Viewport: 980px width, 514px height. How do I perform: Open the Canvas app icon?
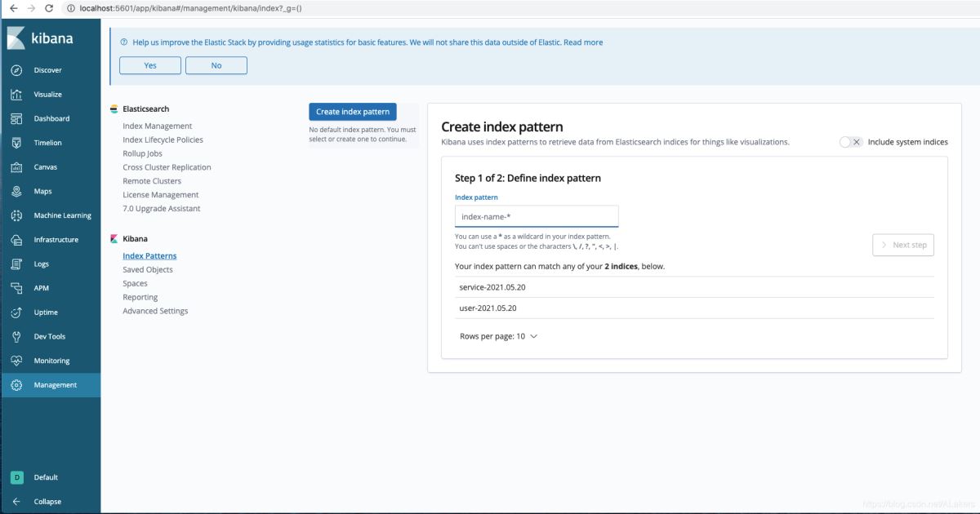click(x=18, y=166)
